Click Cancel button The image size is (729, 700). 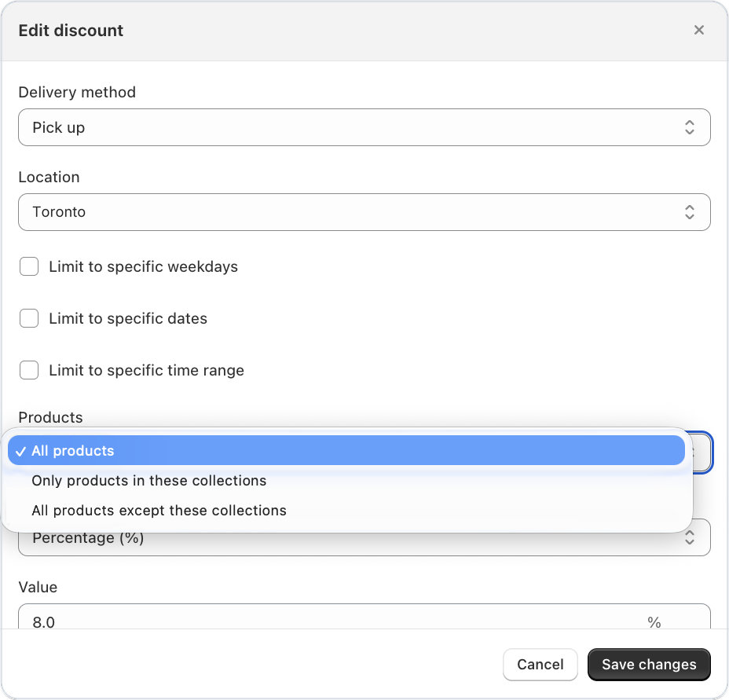(540, 664)
